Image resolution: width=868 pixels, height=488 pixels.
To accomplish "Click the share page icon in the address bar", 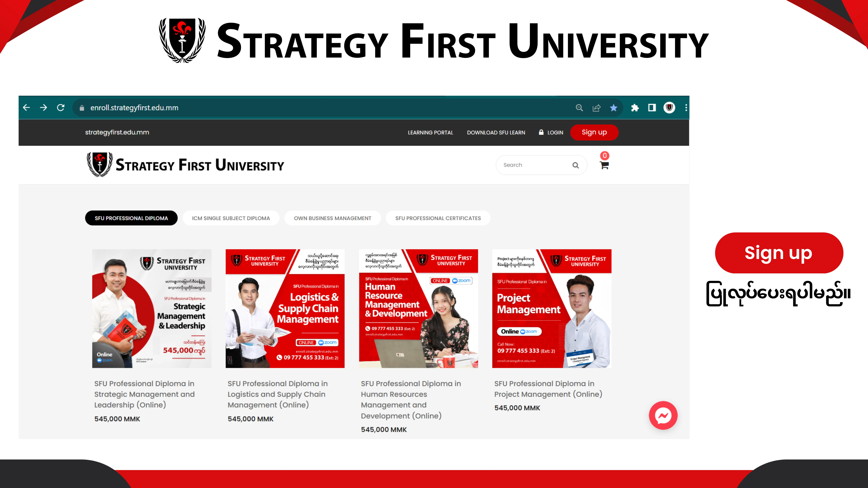I will pos(596,108).
